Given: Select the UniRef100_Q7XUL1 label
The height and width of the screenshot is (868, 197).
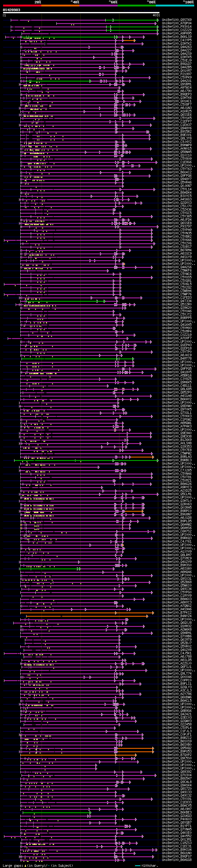Looking at the screenshot, I should pyautogui.click(x=177, y=413).
